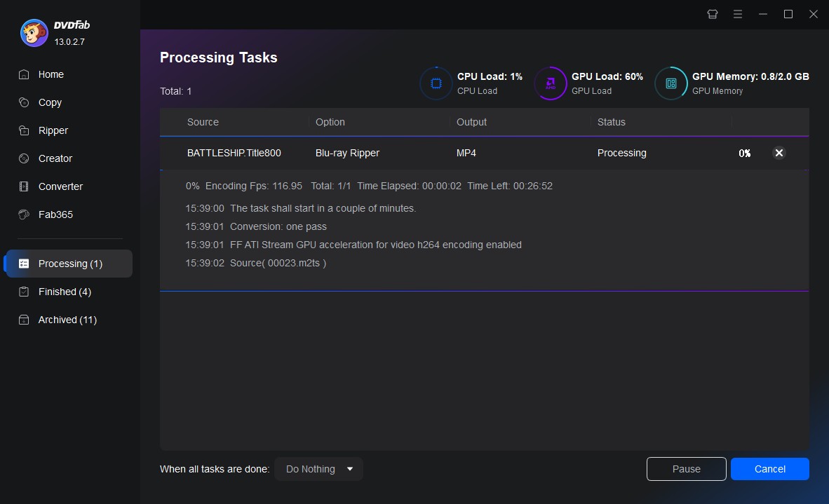The width and height of the screenshot is (829, 504).
Task: Click the Option column header
Action: point(330,122)
